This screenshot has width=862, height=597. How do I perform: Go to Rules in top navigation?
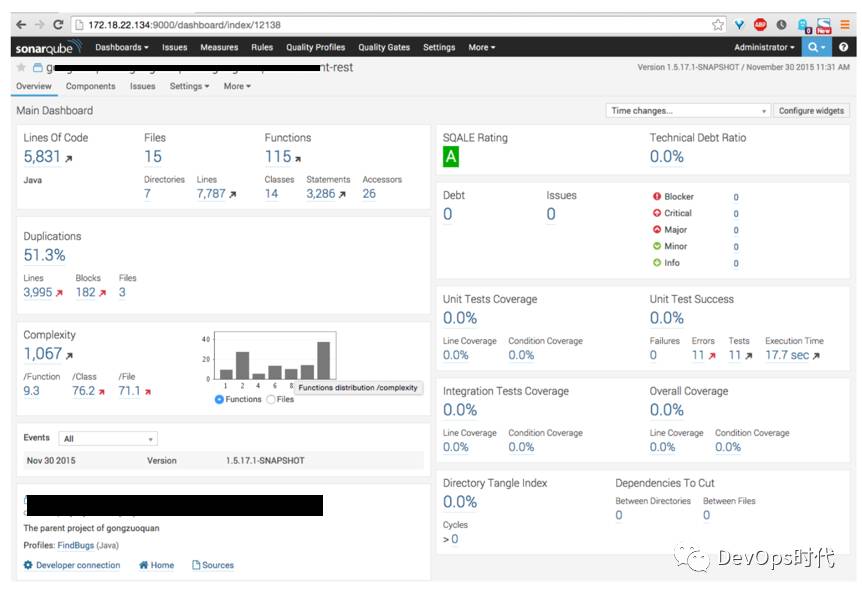click(262, 47)
